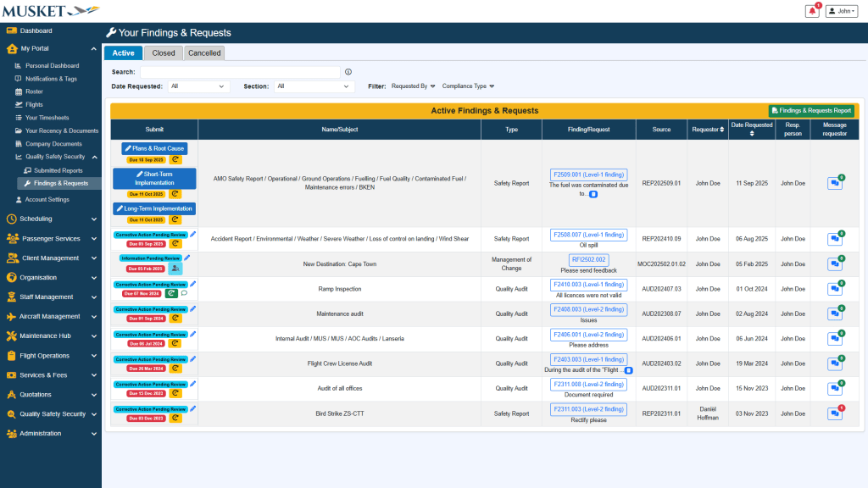The height and width of the screenshot is (488, 868).
Task: Message requestor for Bird Strike ZS-CTT
Action: point(834,414)
